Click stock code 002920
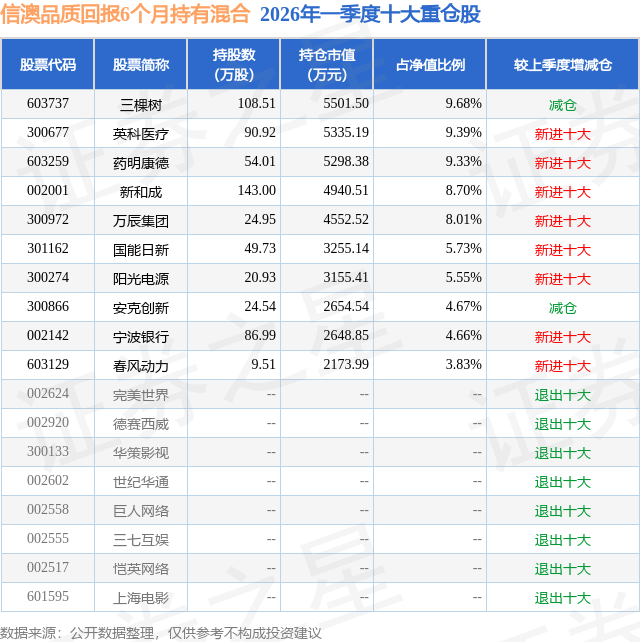 point(48,423)
